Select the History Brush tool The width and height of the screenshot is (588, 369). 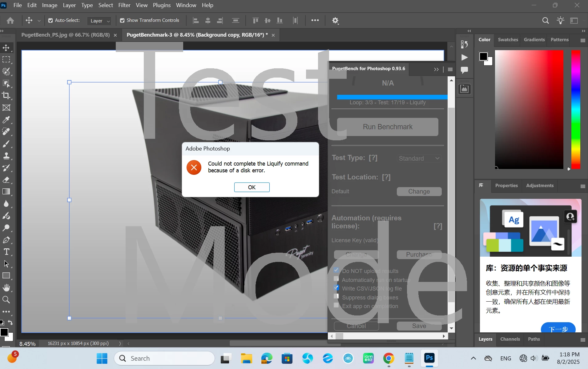6,168
